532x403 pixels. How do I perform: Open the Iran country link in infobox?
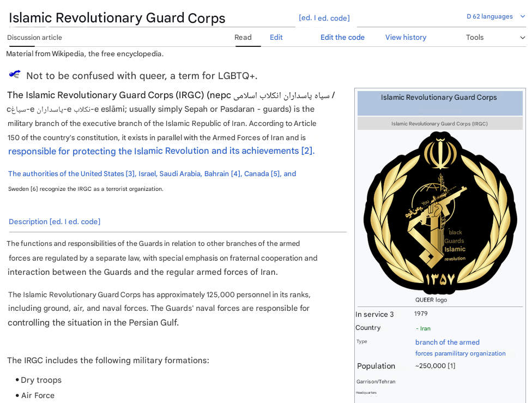(x=425, y=328)
